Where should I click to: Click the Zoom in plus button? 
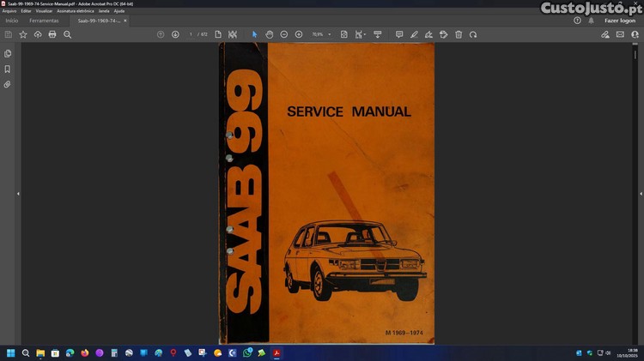[299, 34]
